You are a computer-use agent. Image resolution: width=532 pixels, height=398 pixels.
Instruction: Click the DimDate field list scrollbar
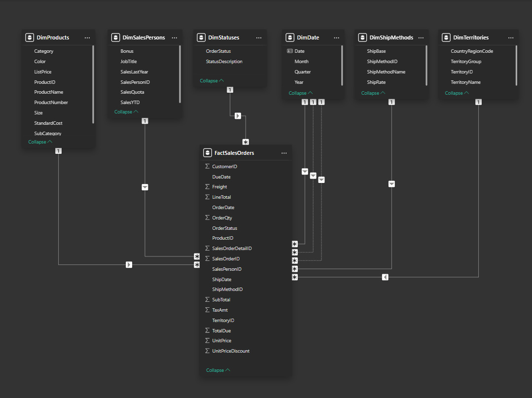point(342,66)
